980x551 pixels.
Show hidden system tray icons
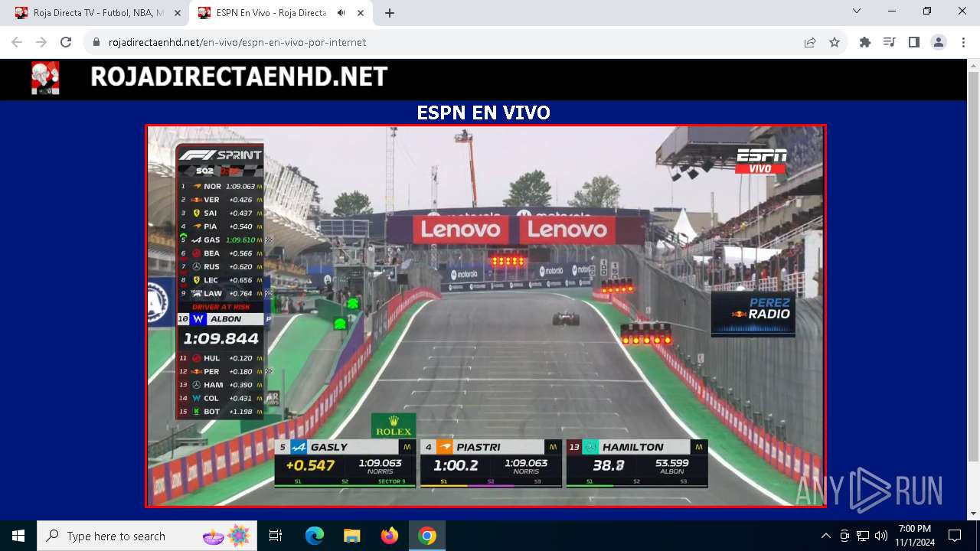(825, 536)
